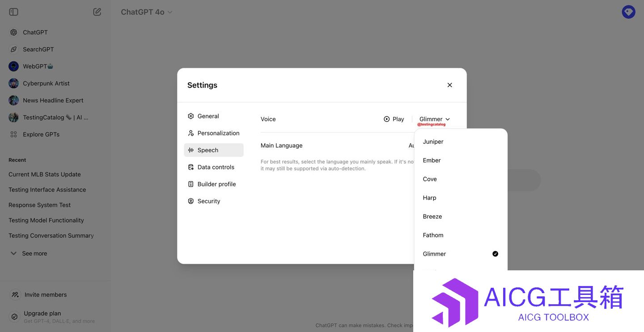Select Fathom voice option
This screenshot has height=332, width=644.
461,235
